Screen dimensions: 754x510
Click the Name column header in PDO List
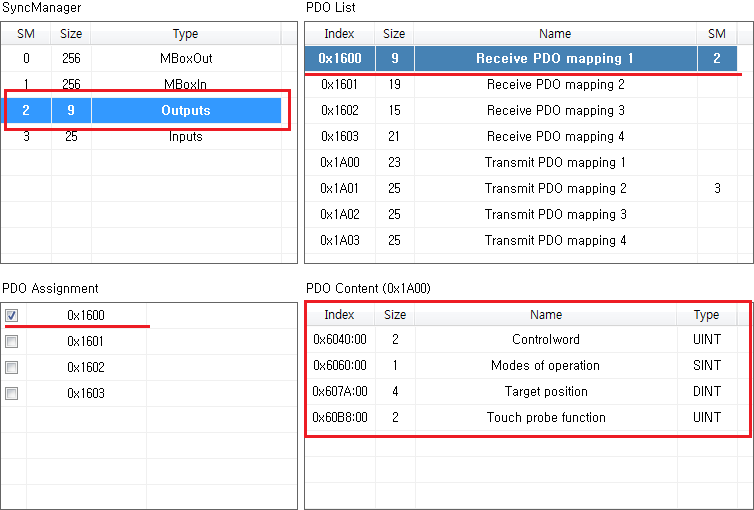(555, 34)
